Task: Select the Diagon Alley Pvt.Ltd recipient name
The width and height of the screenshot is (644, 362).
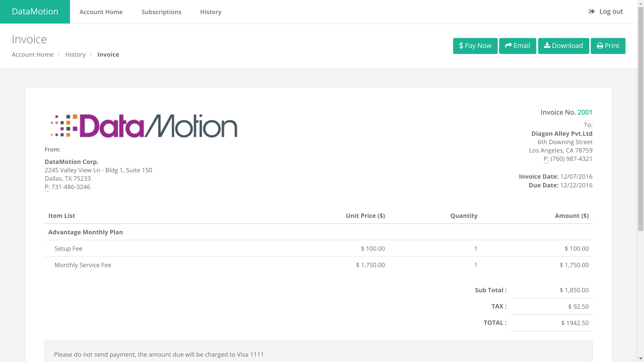Action: click(562, 133)
